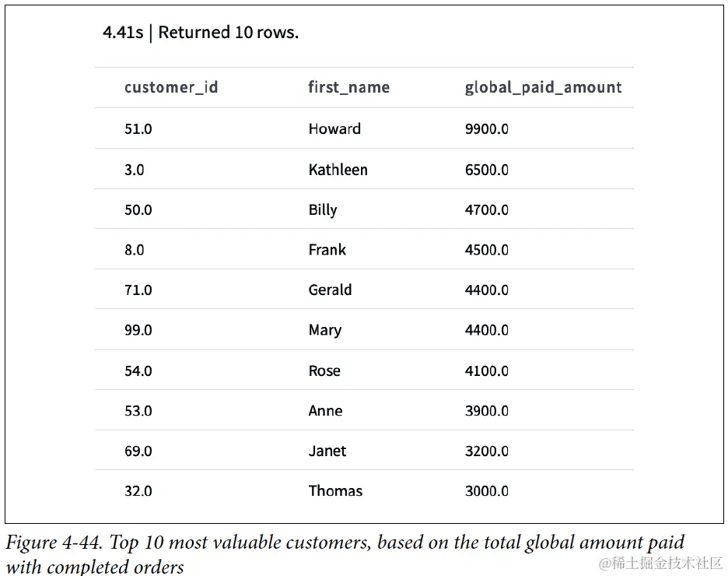Click the Gerald name cell
This screenshot has width=728, height=576.
[330, 290]
